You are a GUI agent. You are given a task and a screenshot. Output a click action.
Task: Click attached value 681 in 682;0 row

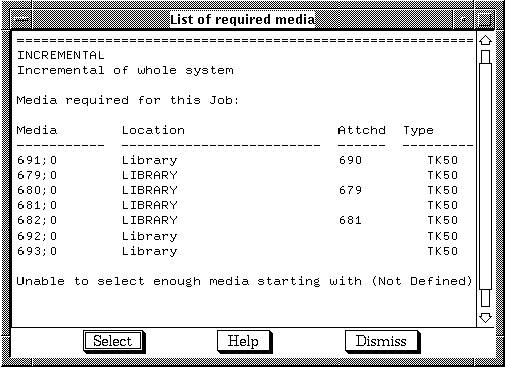(350, 220)
